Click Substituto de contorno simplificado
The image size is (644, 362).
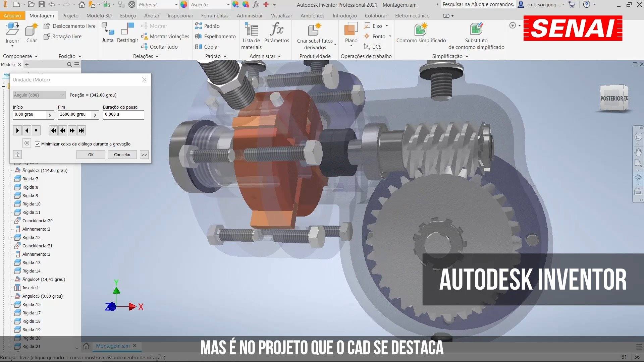[476, 36]
